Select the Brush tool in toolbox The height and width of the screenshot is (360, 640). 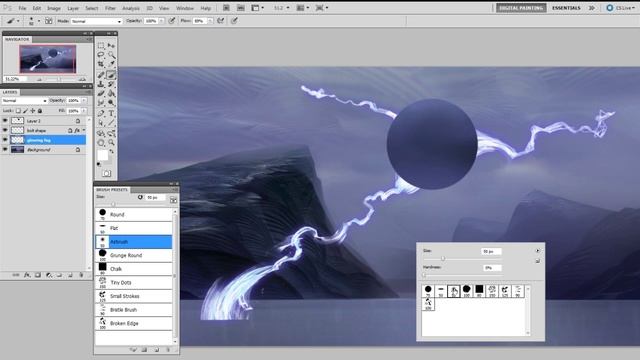(111, 75)
